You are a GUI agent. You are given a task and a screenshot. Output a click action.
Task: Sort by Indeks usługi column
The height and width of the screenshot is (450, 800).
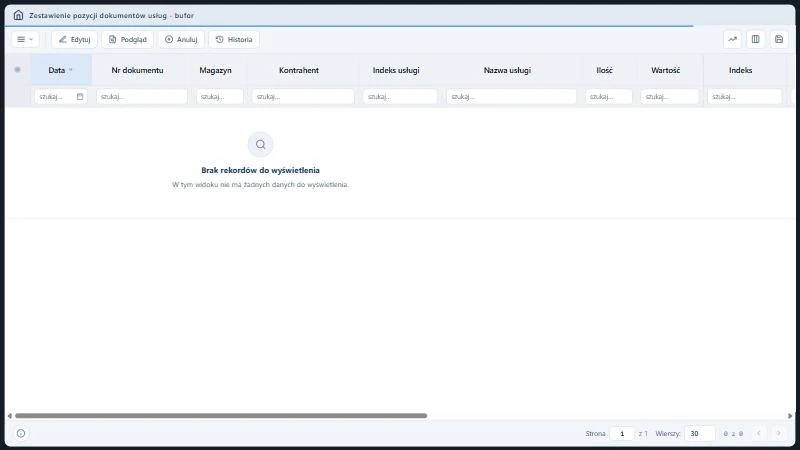(x=396, y=70)
